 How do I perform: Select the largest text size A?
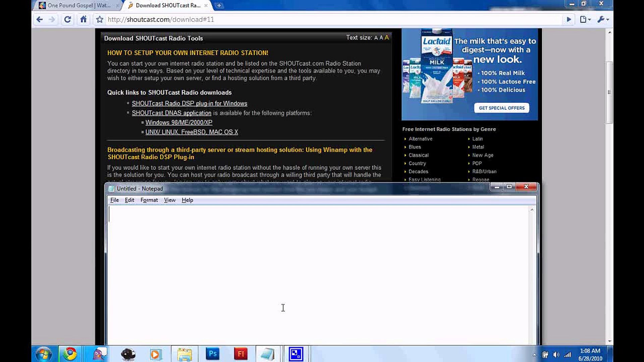point(387,38)
